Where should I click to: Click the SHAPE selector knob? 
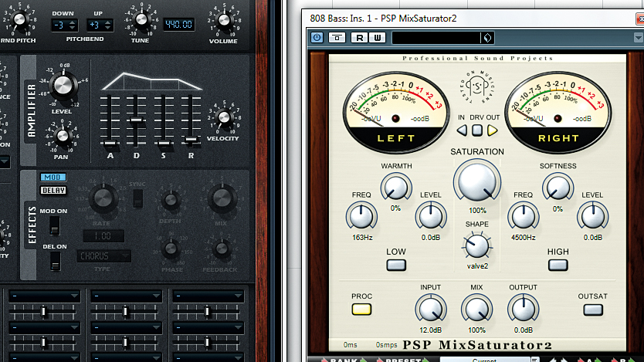477,246
